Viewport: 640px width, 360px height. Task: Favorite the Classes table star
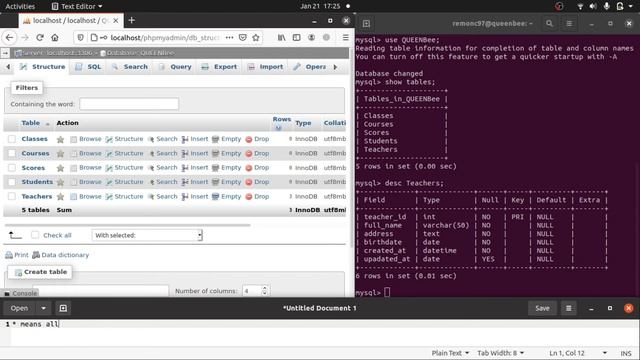click(60, 140)
